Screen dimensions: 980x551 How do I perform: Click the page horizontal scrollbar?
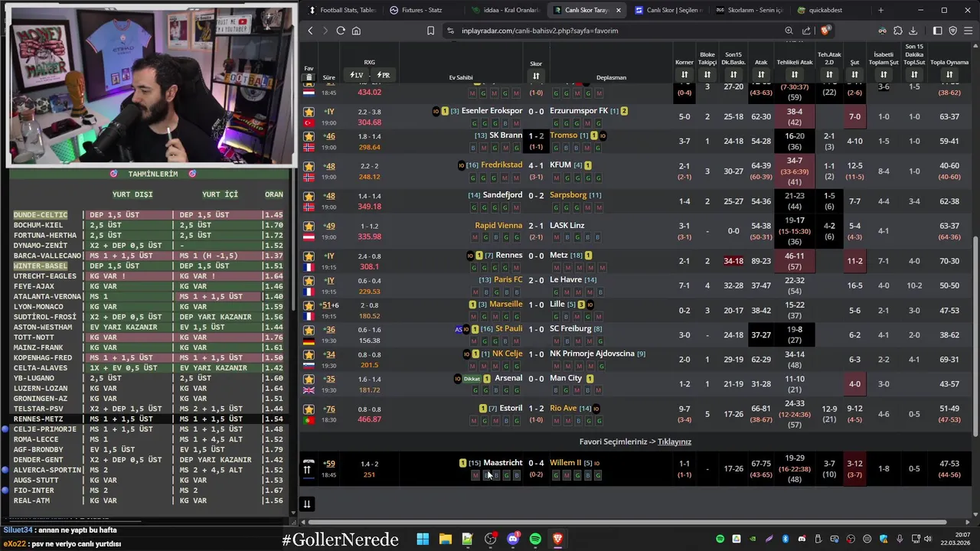(628, 523)
